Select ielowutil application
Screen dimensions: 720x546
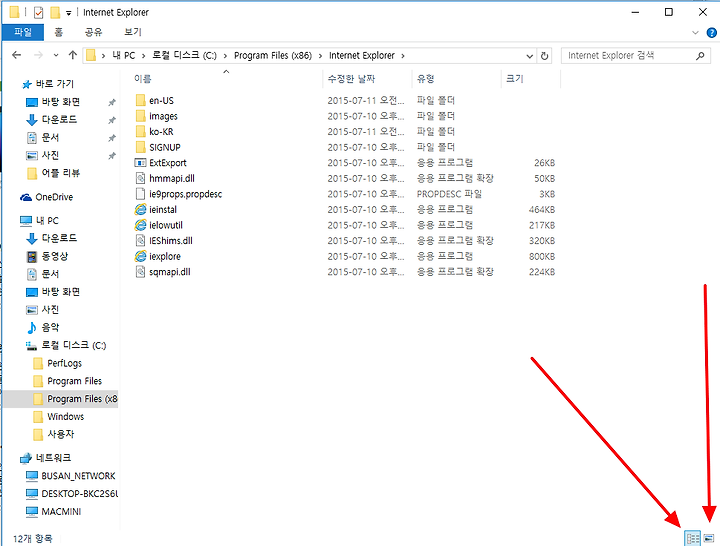tap(166, 225)
